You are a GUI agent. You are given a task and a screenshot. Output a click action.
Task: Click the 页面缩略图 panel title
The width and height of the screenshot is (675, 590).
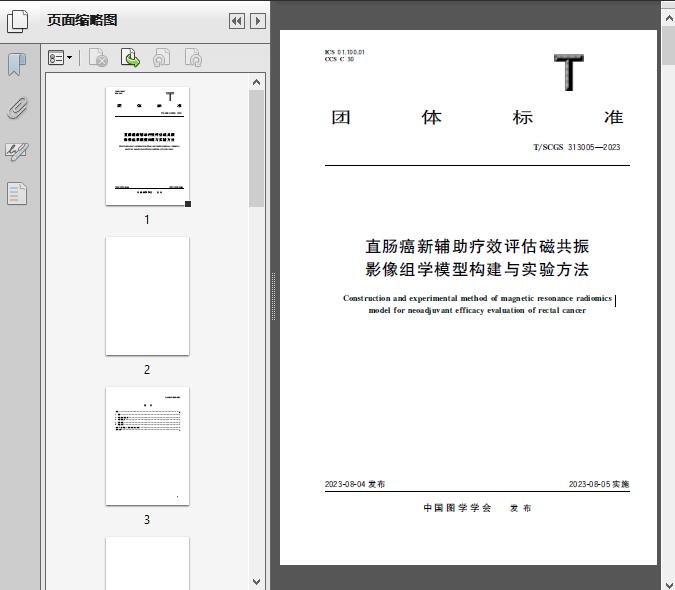[82, 20]
